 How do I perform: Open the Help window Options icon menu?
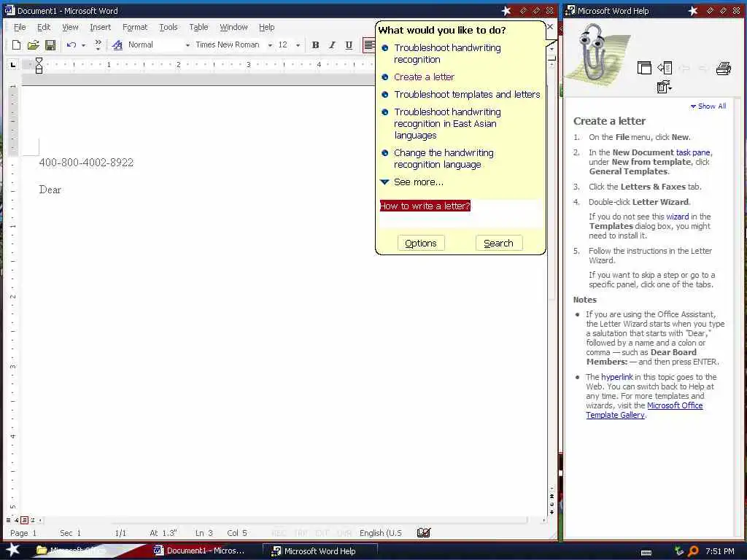(x=664, y=87)
